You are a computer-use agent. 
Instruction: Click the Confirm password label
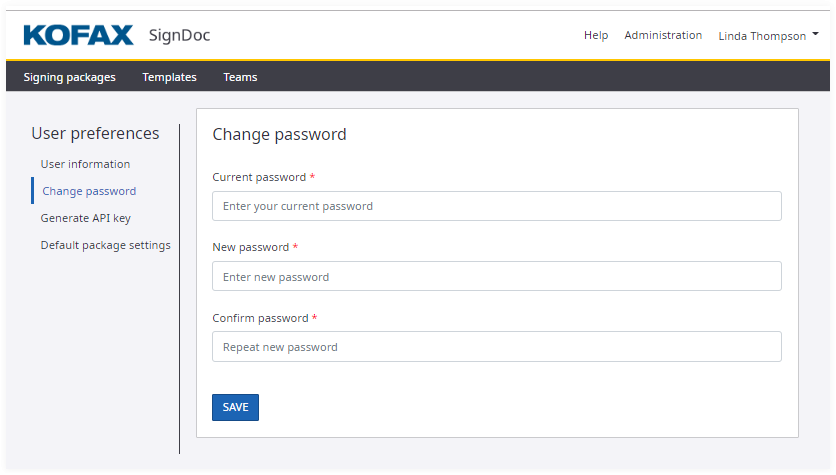click(260, 318)
